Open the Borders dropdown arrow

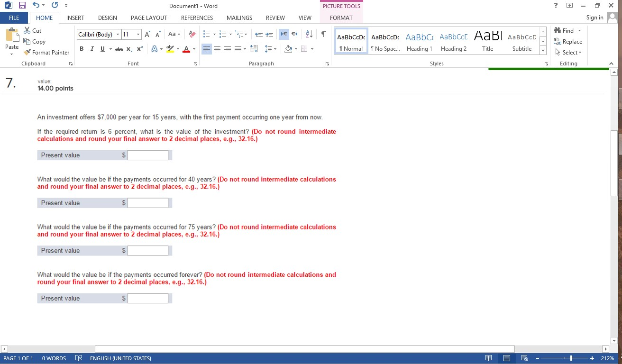click(312, 49)
